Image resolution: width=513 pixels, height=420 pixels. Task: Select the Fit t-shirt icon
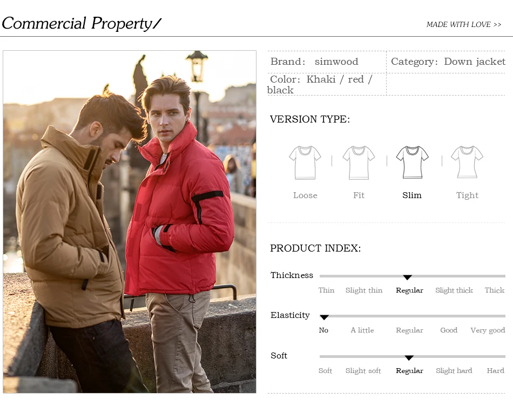tap(359, 162)
